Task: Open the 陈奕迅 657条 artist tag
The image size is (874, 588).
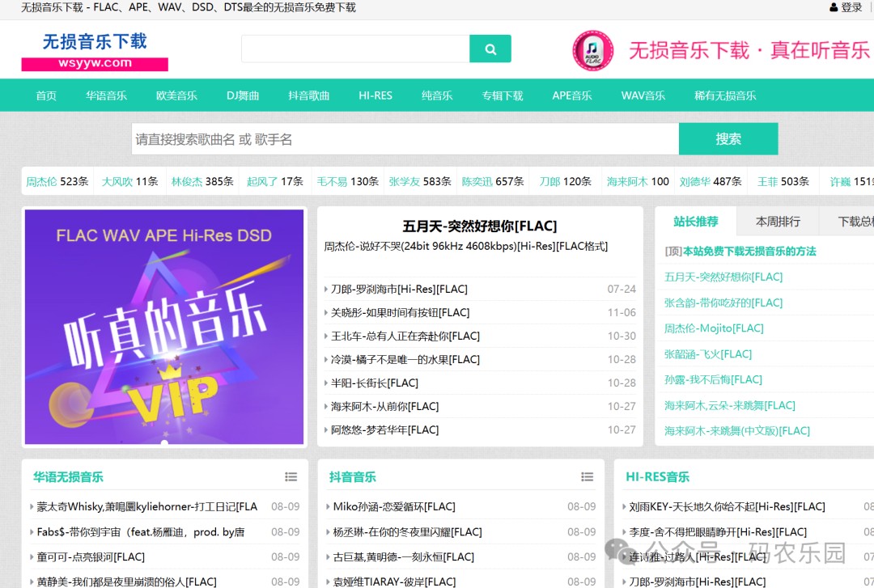Action: [x=493, y=182]
